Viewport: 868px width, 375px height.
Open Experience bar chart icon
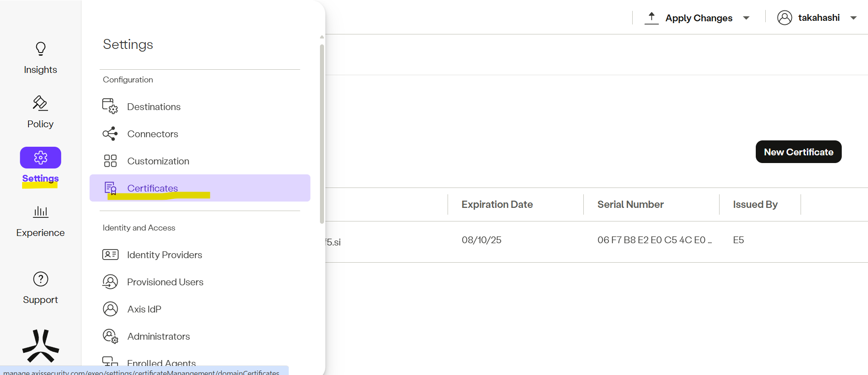tap(40, 212)
